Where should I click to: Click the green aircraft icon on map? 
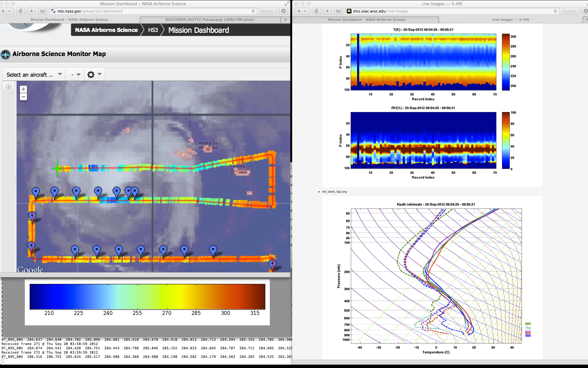(x=57, y=168)
